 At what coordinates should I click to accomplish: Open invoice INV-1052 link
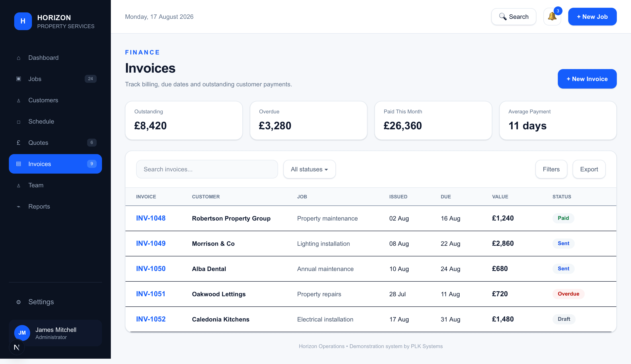(x=151, y=319)
